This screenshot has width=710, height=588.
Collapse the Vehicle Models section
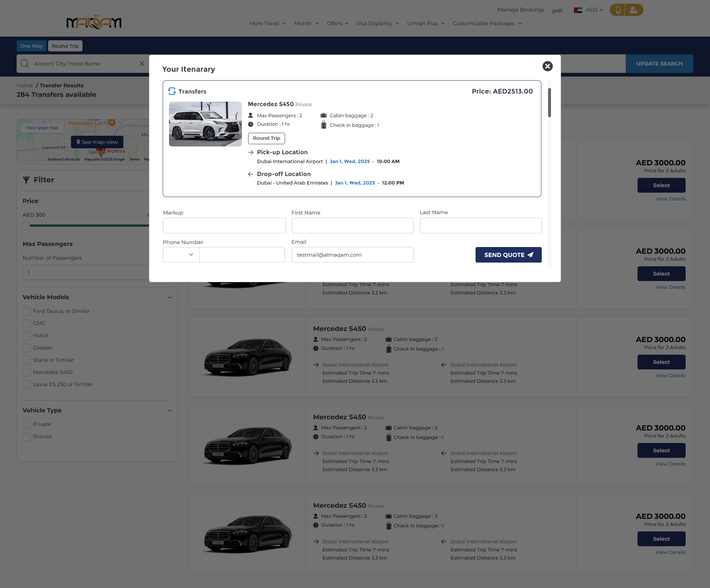[x=169, y=297]
